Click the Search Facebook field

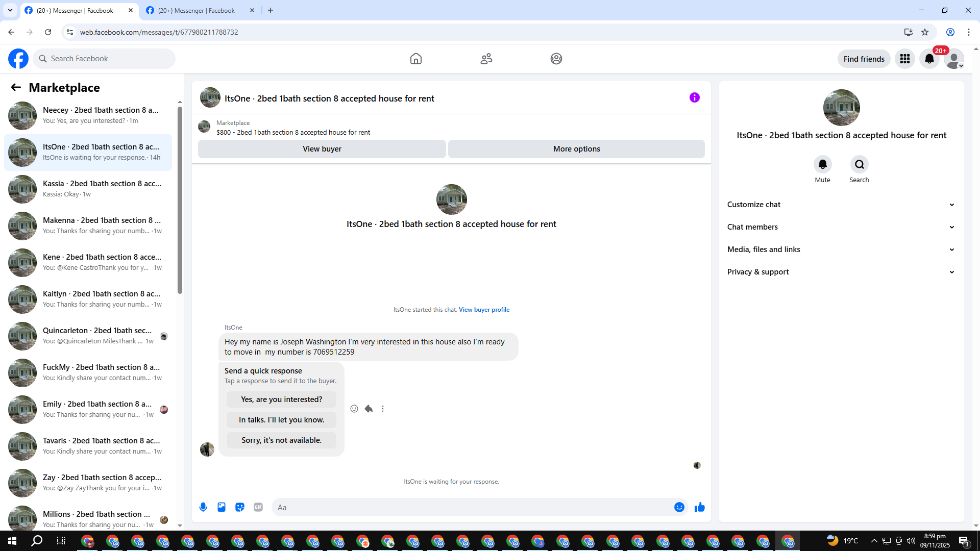tap(104, 59)
